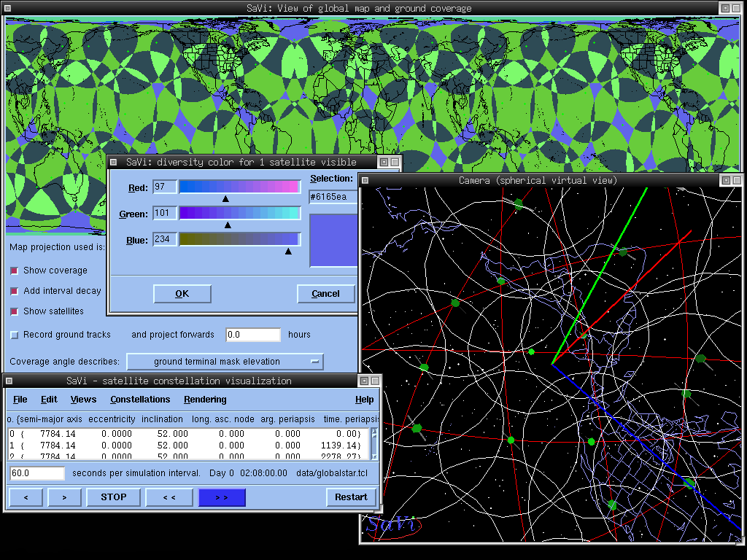
Task: Open the Coverage angle describes dropdown
Action: point(225,362)
